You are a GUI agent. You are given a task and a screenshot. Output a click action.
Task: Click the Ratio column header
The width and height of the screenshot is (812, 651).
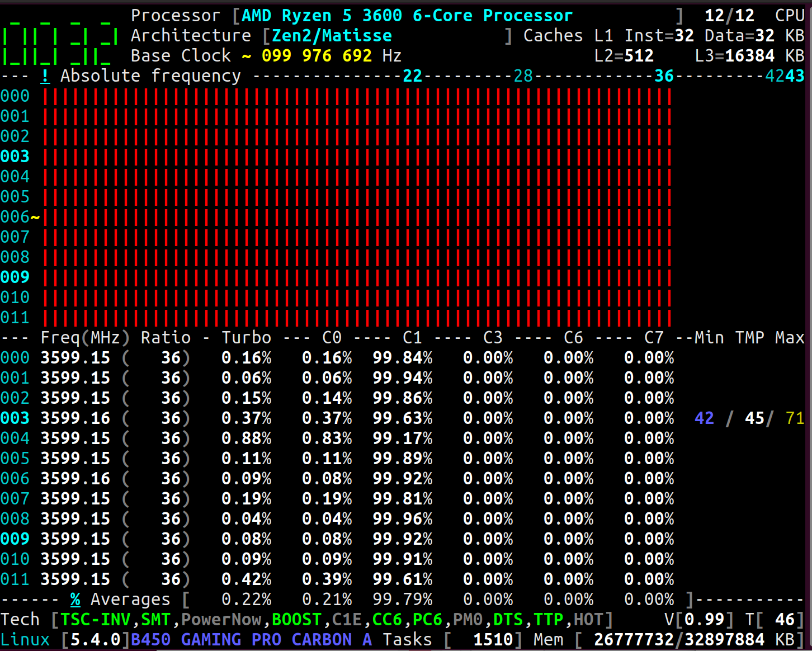click(x=166, y=338)
